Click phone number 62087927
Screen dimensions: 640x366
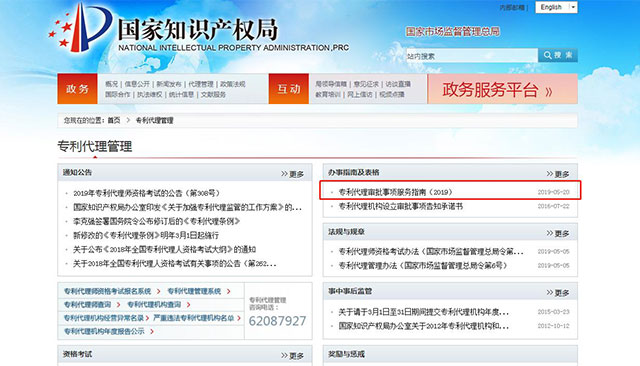(277, 321)
